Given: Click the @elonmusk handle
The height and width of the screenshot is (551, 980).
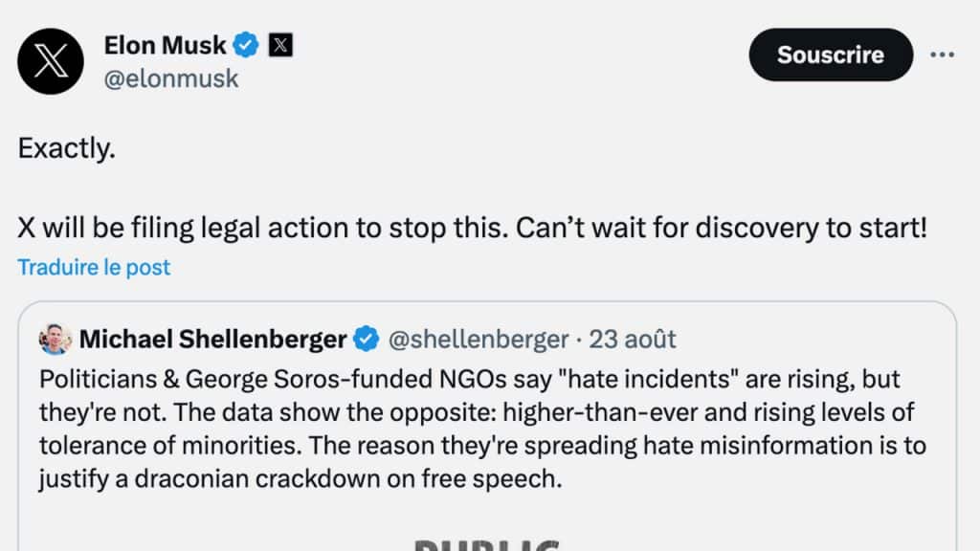Looking at the screenshot, I should click(x=170, y=78).
